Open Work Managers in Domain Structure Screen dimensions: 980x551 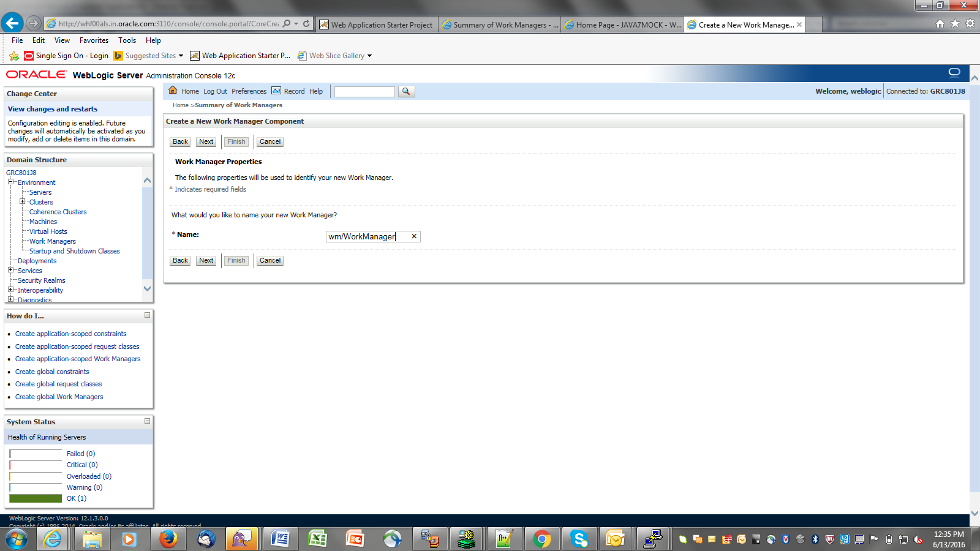click(53, 241)
